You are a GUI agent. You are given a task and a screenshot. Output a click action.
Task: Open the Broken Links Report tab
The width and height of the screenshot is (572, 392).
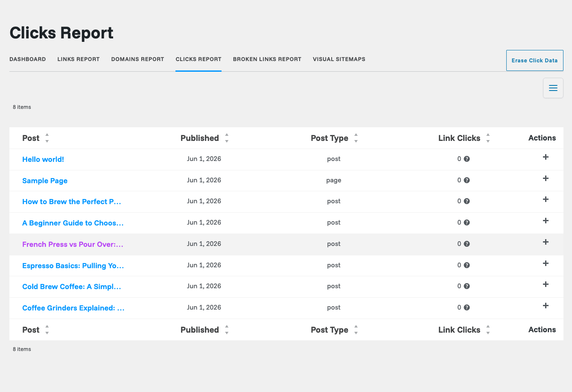pos(267,59)
